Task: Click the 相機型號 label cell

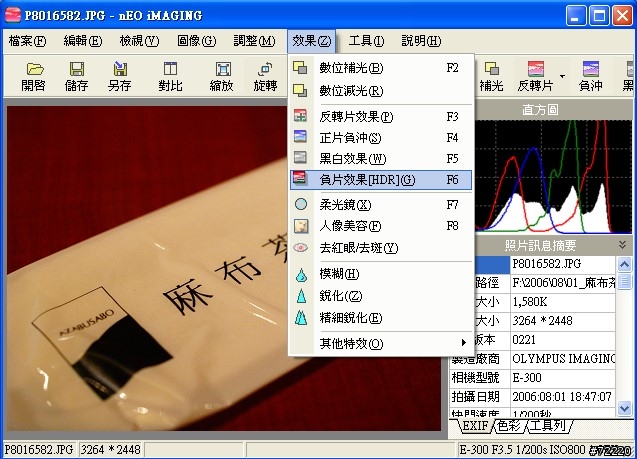Action: tap(479, 378)
